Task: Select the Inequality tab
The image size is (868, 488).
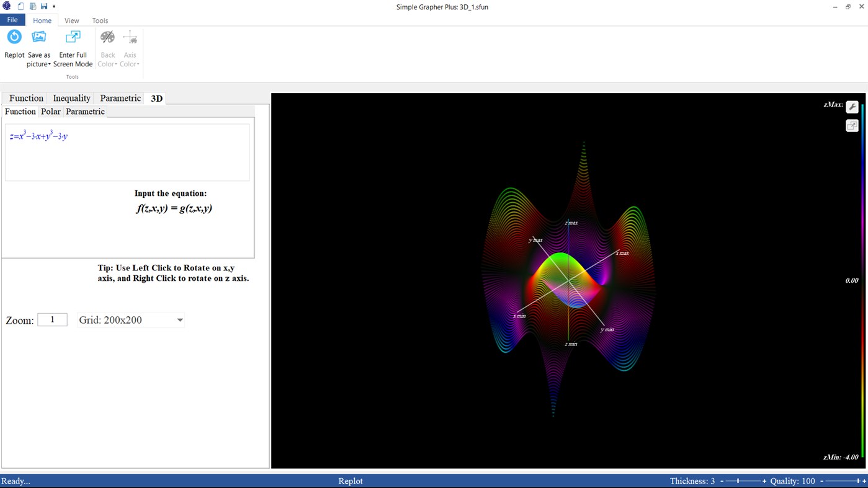Action: tap(71, 98)
